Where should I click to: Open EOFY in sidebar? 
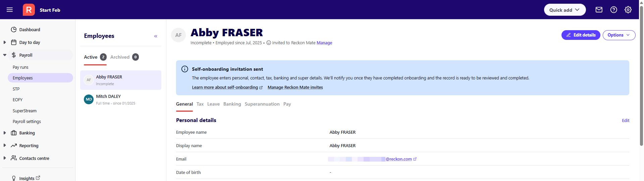click(x=17, y=100)
